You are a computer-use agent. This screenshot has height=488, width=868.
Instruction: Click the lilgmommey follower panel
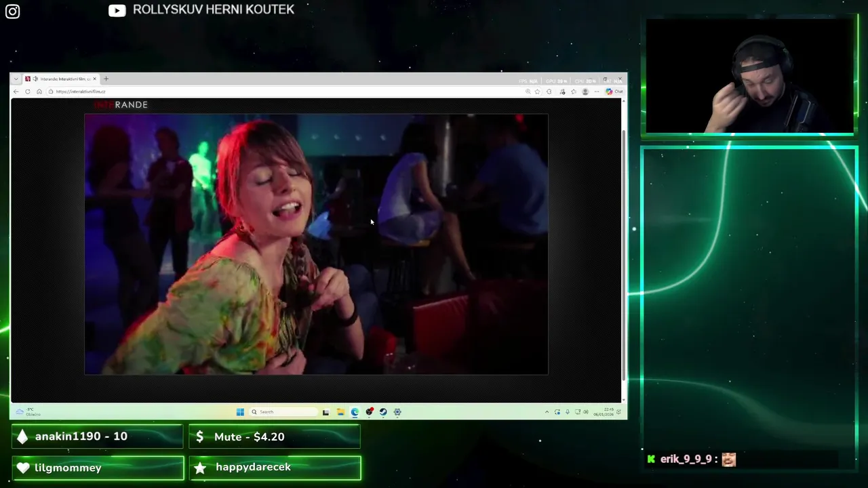[97, 468]
